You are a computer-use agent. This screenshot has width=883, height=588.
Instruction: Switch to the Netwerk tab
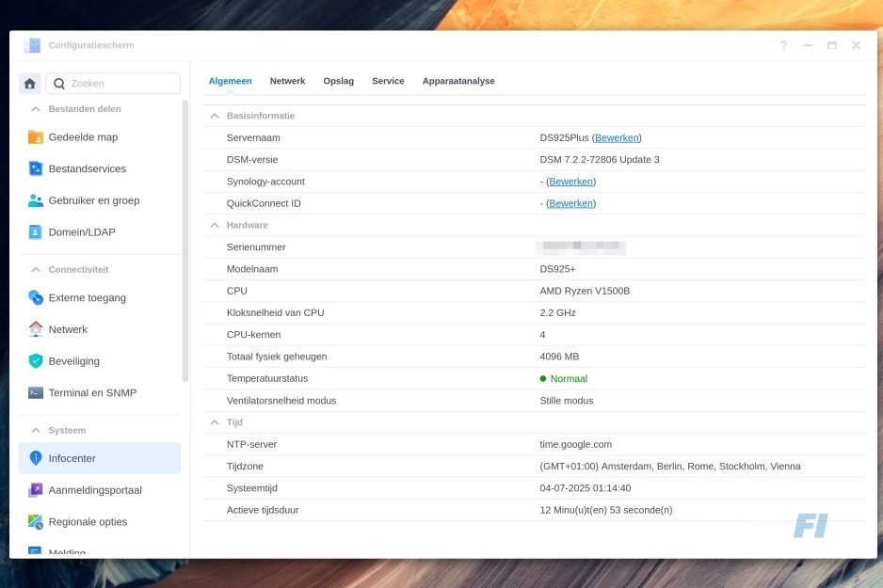point(287,81)
